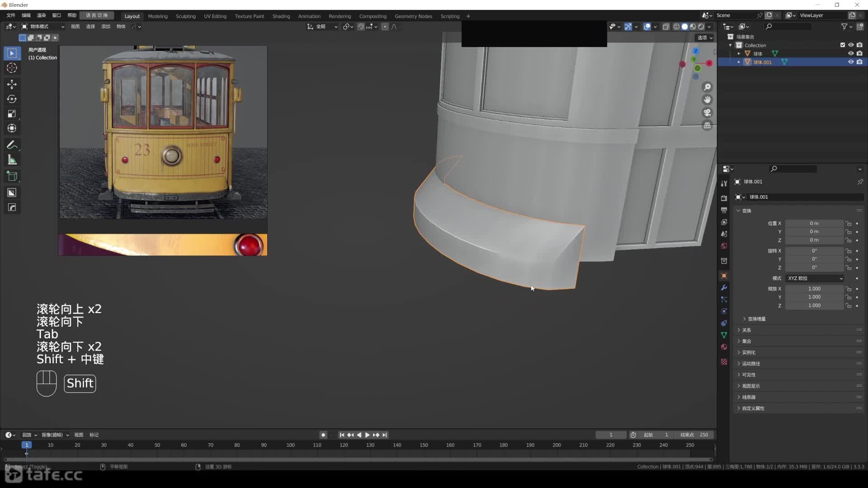
Task: Open the View Layer properties tab
Action: [x=724, y=222]
